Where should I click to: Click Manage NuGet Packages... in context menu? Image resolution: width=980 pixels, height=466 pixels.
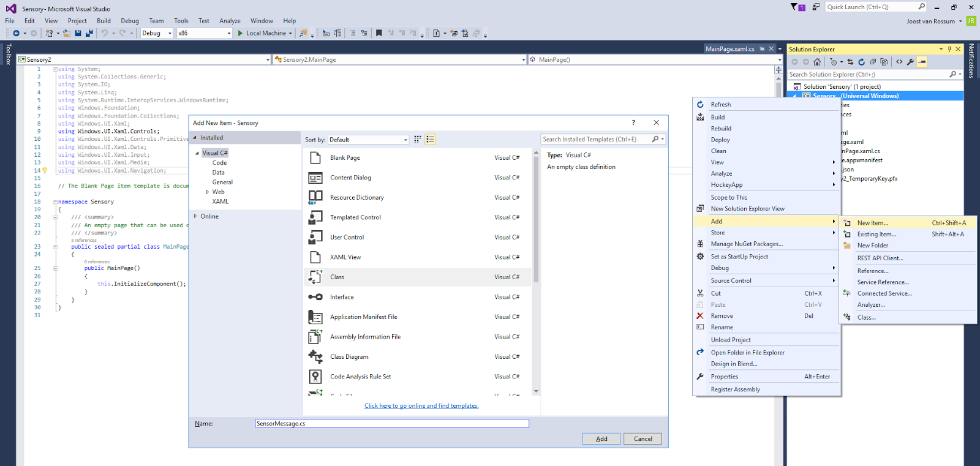(x=766, y=244)
